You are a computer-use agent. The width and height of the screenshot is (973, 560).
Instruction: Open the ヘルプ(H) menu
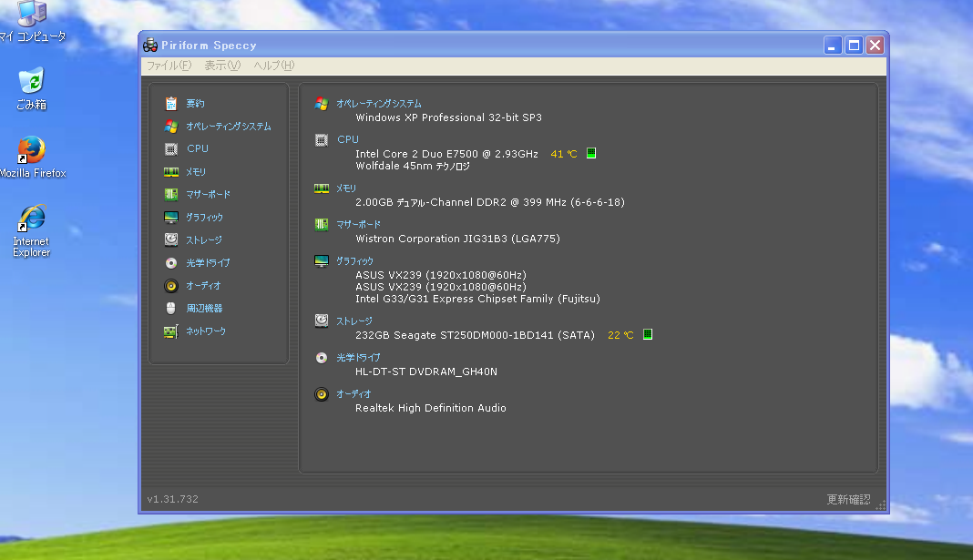click(273, 66)
